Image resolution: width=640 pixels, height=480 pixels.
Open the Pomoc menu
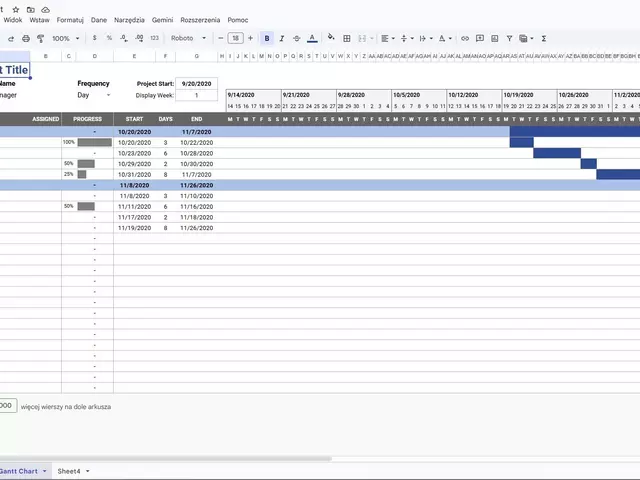238,20
